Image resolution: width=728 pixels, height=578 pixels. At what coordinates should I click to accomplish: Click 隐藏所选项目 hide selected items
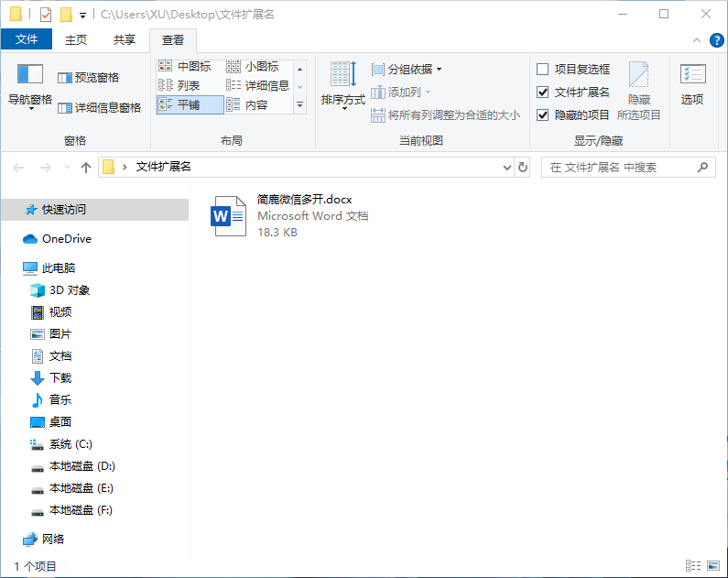coord(639,91)
